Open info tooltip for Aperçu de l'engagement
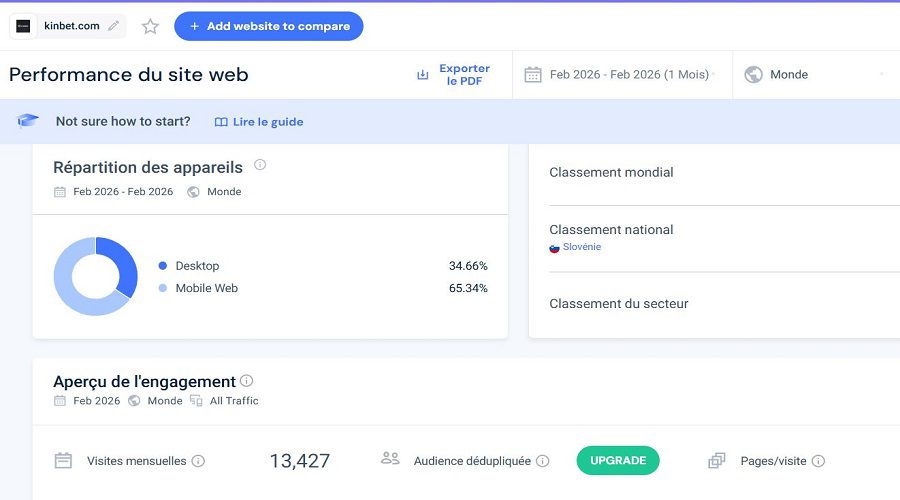Image resolution: width=900 pixels, height=500 pixels. point(246,381)
